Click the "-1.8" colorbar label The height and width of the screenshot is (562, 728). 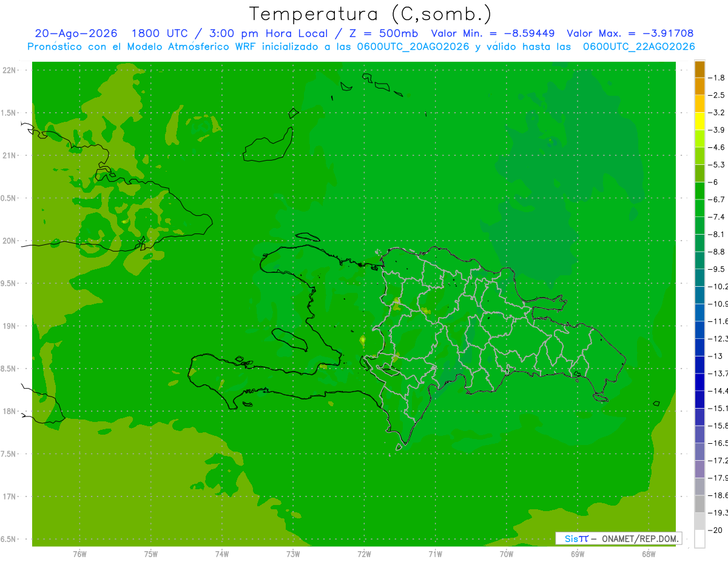point(716,78)
